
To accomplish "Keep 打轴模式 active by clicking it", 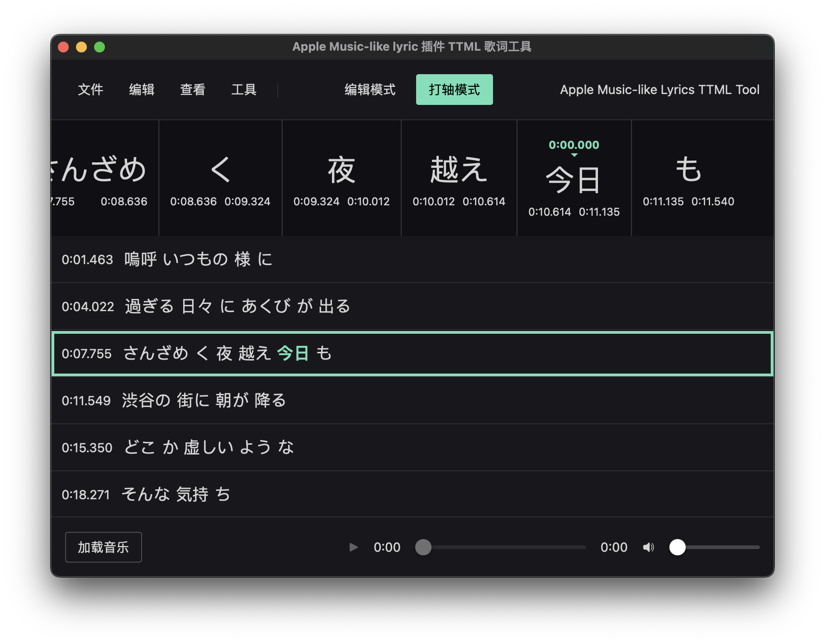I will (454, 89).
